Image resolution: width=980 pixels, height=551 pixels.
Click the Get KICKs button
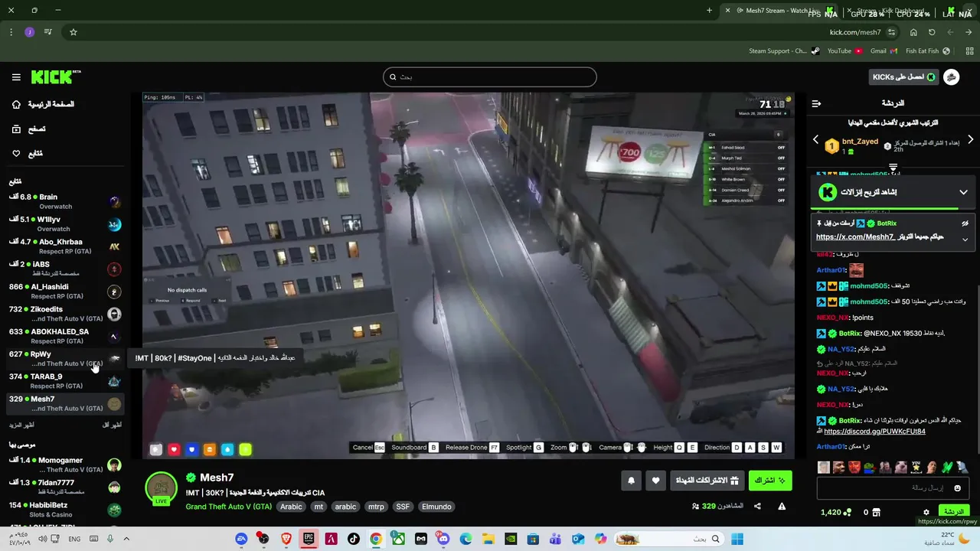coord(903,77)
